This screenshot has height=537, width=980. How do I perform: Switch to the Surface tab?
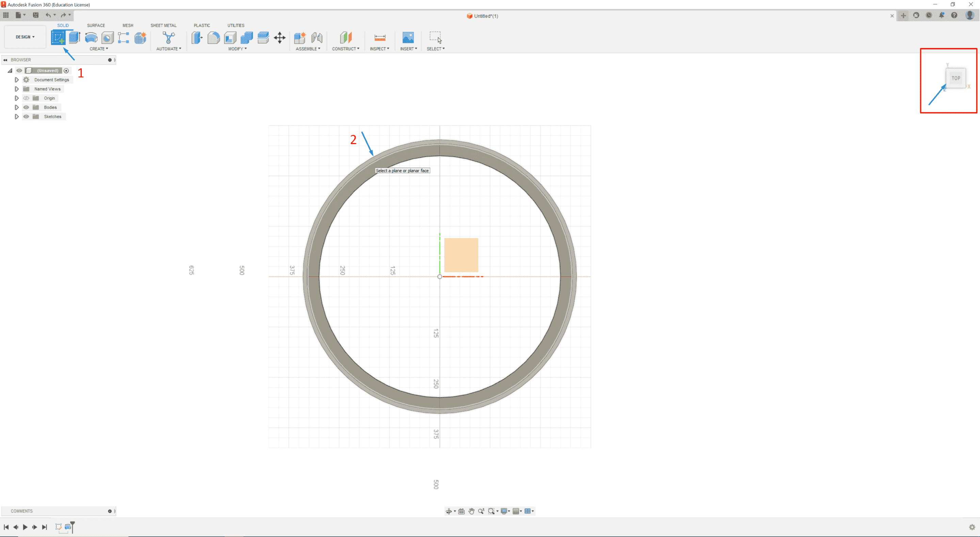pos(96,26)
